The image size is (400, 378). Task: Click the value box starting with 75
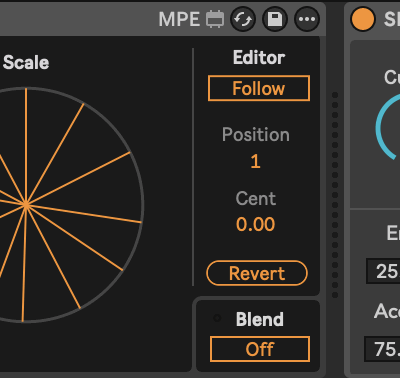(x=382, y=349)
